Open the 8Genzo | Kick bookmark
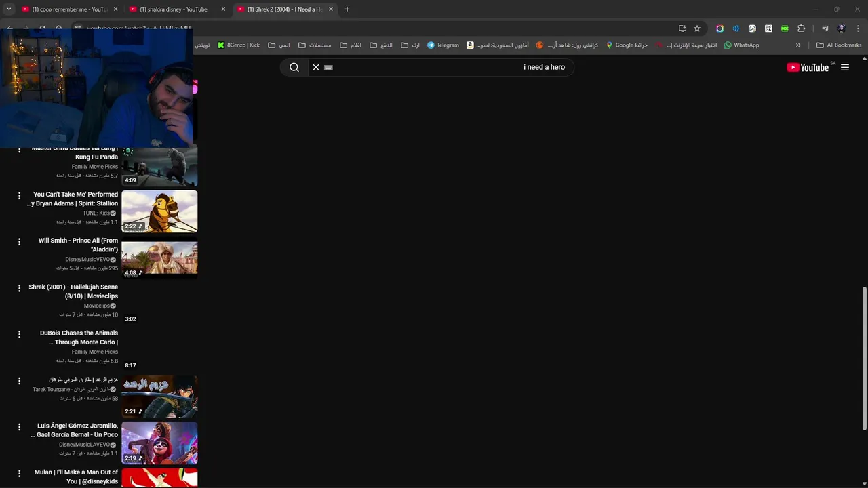The width and height of the screenshot is (868, 488). coord(239,45)
